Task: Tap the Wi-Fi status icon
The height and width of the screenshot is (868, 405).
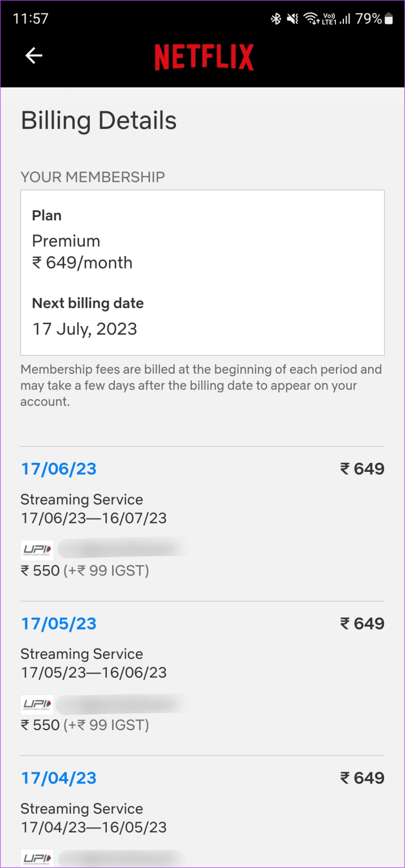Action: tap(311, 19)
